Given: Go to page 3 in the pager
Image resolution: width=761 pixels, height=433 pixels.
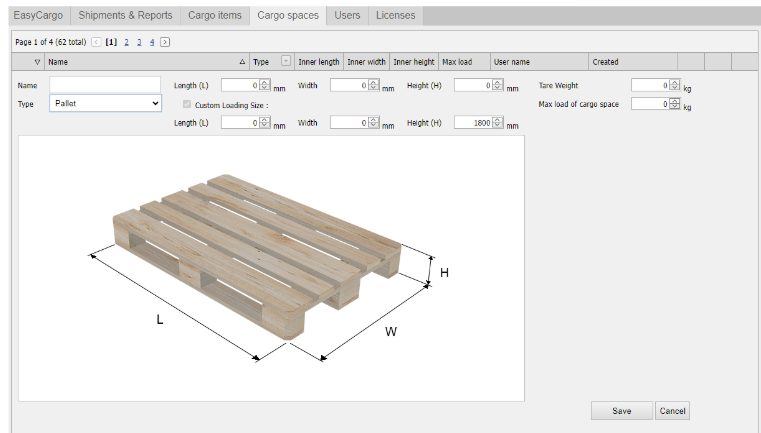Looking at the screenshot, I should [139, 42].
